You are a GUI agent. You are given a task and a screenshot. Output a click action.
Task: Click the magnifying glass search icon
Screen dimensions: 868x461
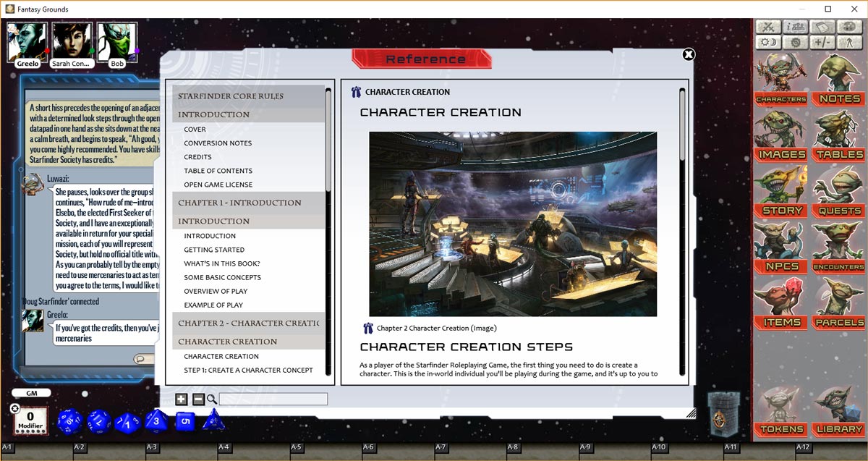(x=212, y=399)
